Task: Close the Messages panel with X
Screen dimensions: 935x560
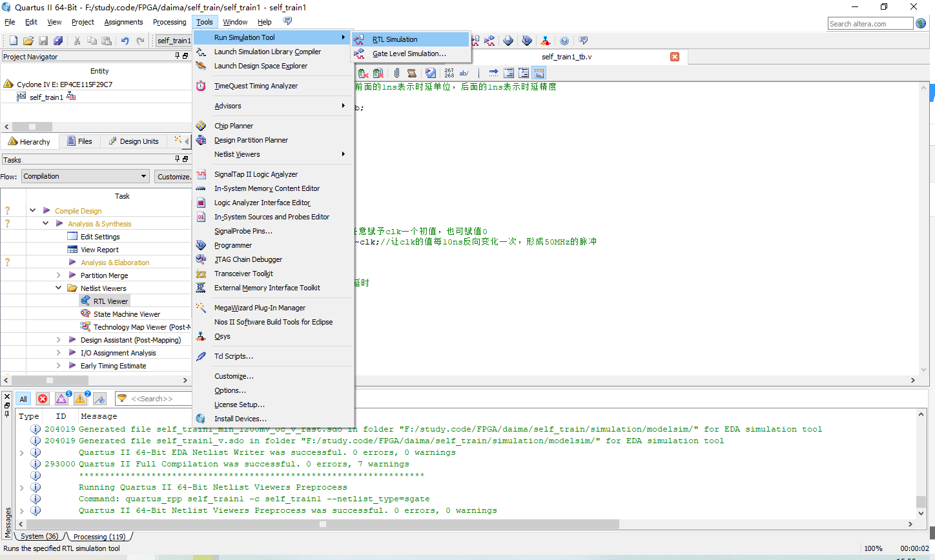Action: tap(7, 396)
